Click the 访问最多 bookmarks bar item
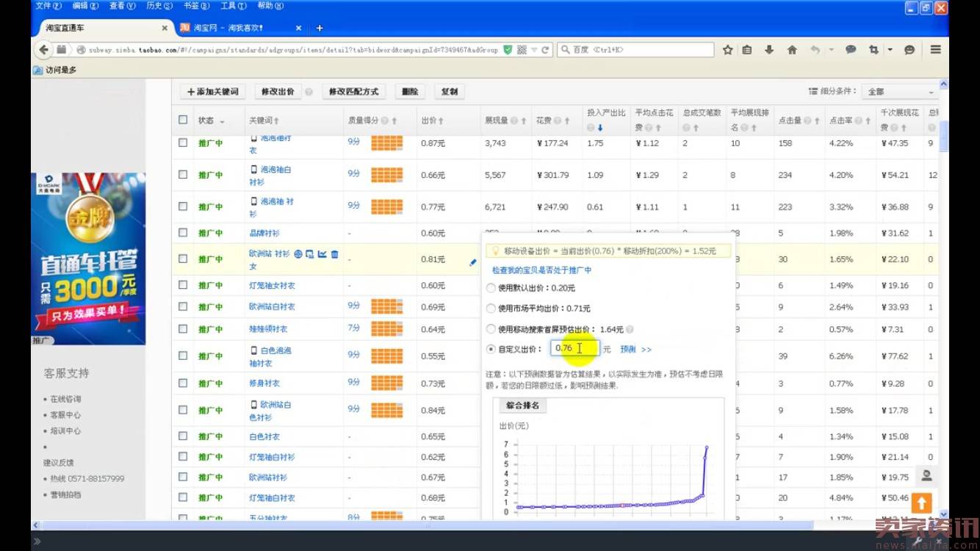The height and width of the screenshot is (551, 980). click(55, 71)
